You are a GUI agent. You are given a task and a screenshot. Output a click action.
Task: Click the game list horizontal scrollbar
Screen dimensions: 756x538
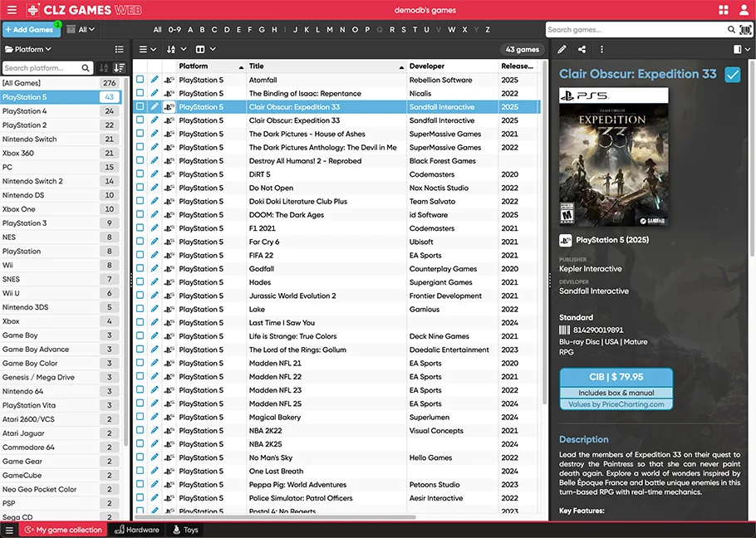[x=275, y=517]
